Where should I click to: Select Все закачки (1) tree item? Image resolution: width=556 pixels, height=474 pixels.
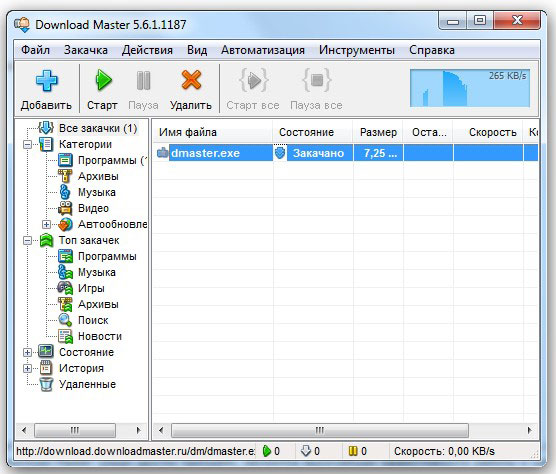click(98, 128)
